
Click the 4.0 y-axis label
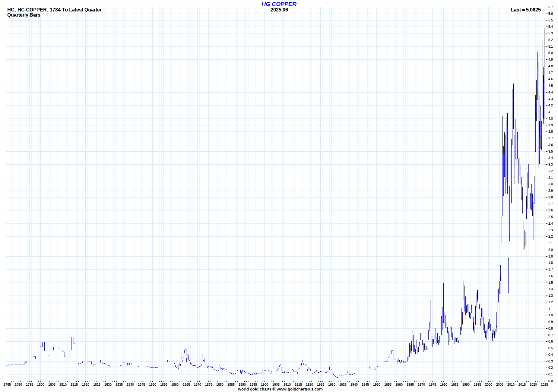point(551,119)
